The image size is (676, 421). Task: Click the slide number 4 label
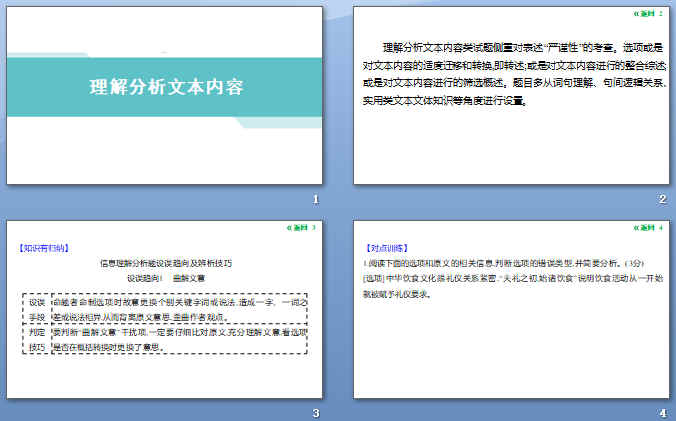pos(662,412)
